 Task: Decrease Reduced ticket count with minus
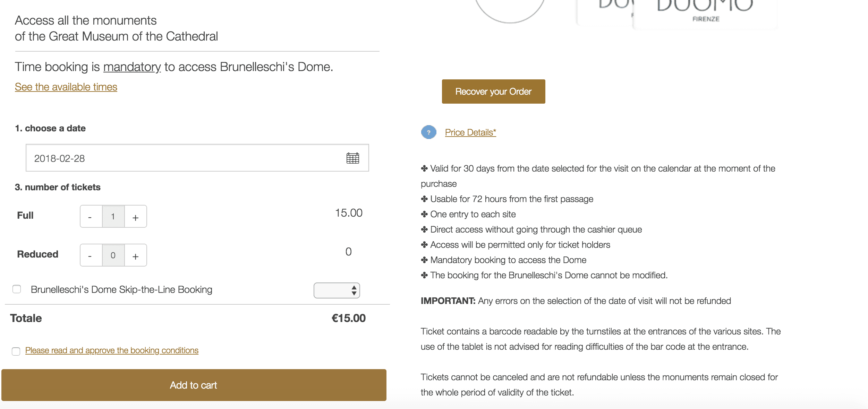click(91, 255)
